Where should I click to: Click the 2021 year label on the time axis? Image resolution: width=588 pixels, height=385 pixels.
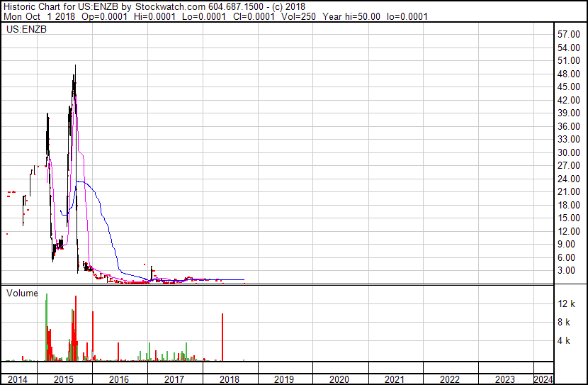395,379
